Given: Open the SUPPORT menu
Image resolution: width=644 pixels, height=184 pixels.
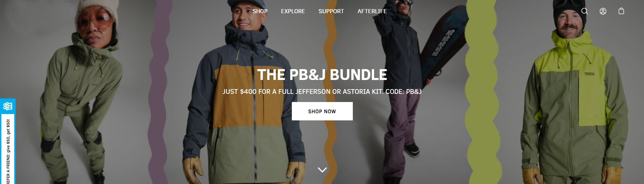Looking at the screenshot, I should tap(331, 11).
